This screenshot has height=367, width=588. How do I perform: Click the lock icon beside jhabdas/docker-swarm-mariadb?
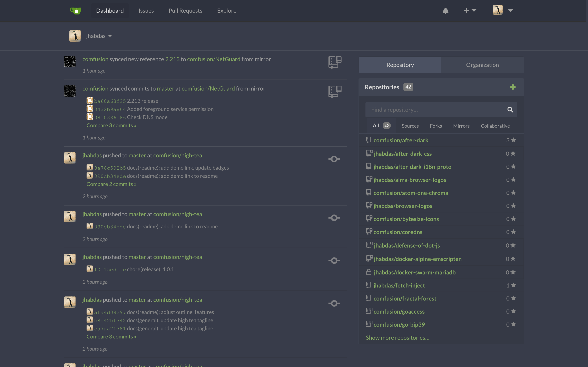[x=369, y=272]
